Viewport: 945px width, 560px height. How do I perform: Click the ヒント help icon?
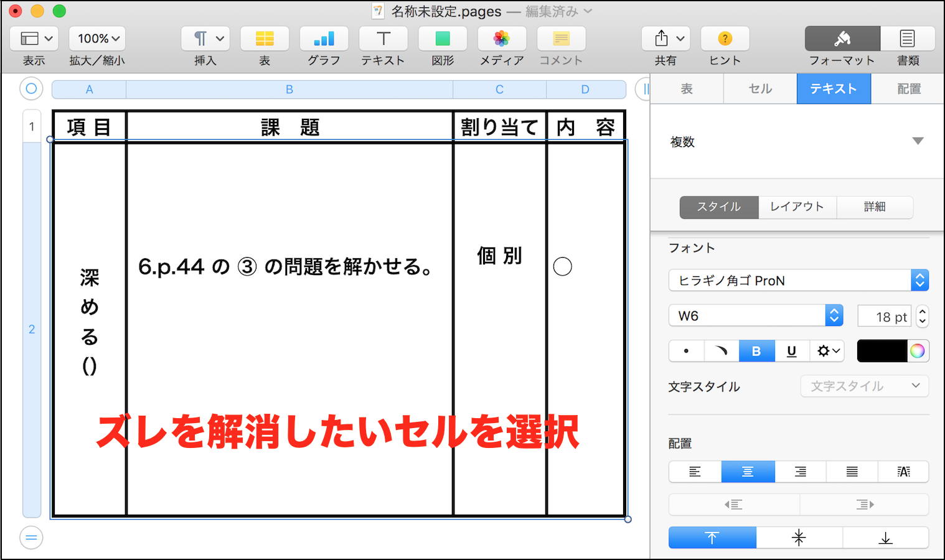tap(725, 39)
